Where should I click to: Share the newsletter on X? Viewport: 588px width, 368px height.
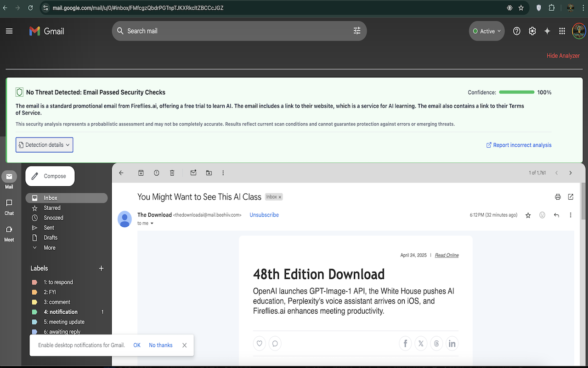[x=421, y=343]
